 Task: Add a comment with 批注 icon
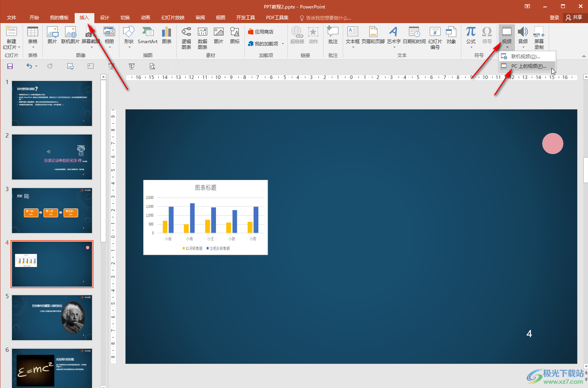pyautogui.click(x=333, y=35)
